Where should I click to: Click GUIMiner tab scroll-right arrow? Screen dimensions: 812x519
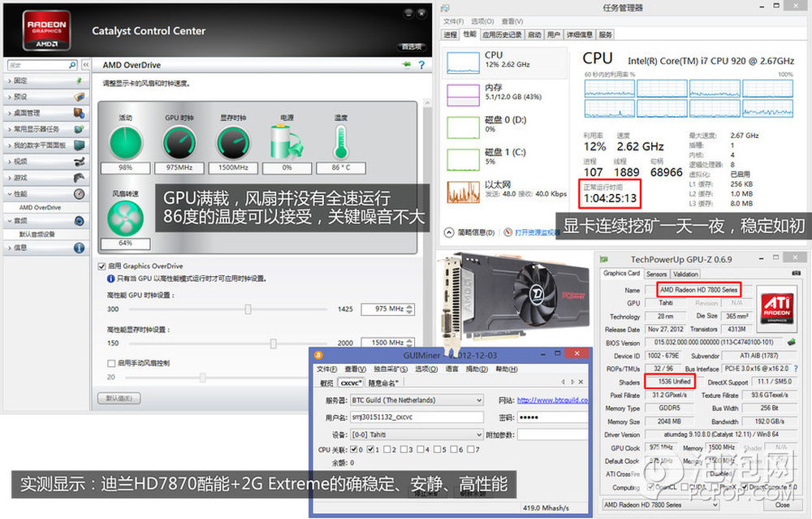coord(572,382)
